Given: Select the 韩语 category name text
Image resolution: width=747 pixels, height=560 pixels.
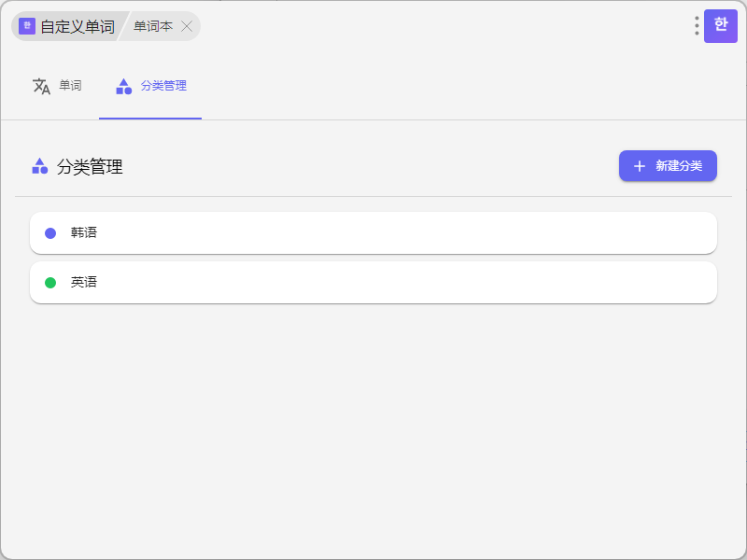Looking at the screenshot, I should tap(84, 232).
